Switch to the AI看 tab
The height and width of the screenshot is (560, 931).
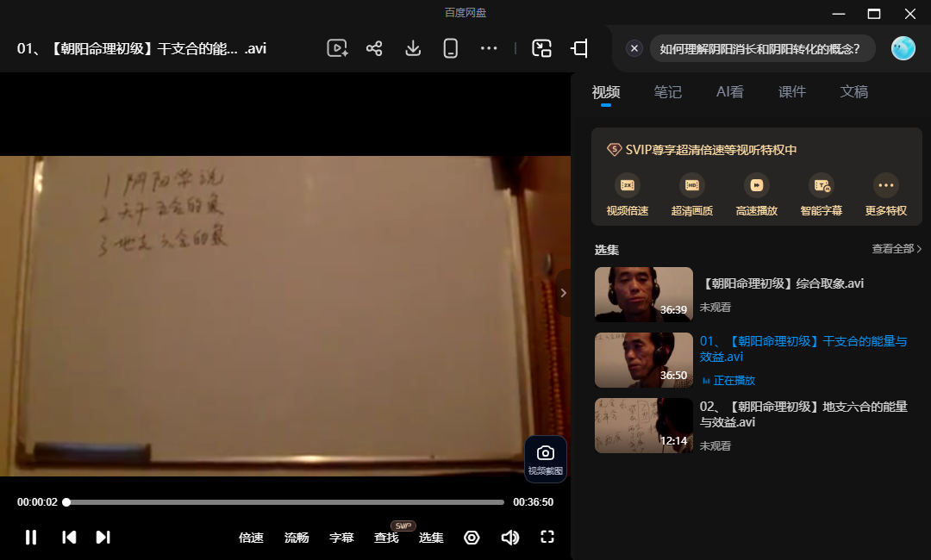730,92
